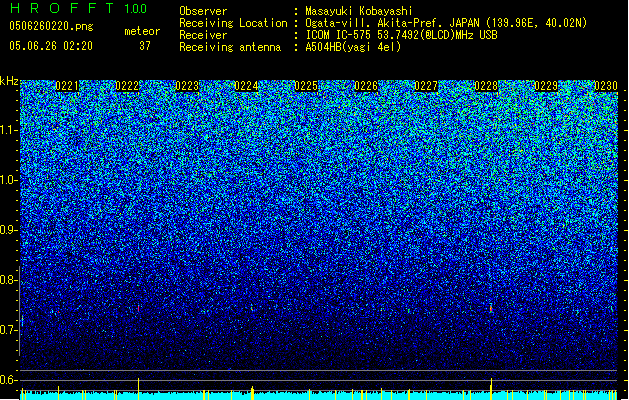Click the 1.0 kHz axis label
Image resolution: width=629 pixels, height=400 pixels.
coord(9,180)
